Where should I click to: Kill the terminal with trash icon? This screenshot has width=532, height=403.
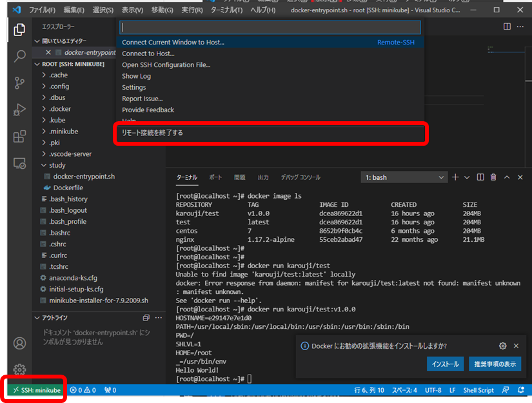tap(493, 177)
